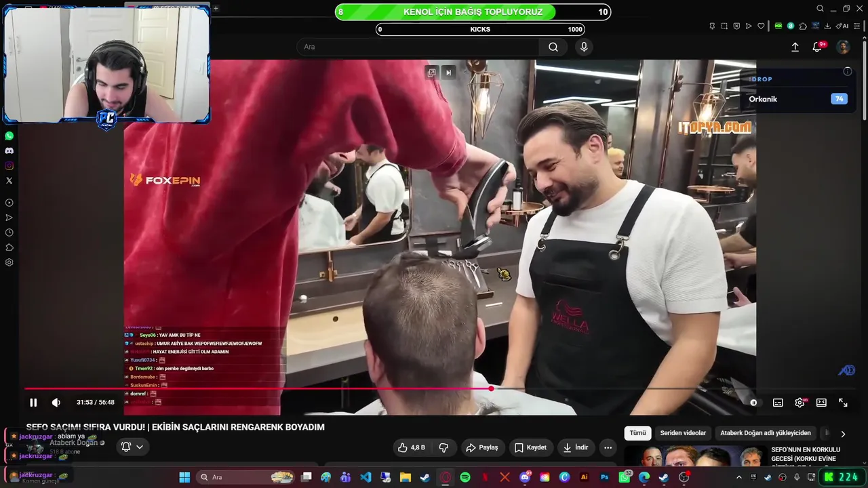The width and height of the screenshot is (868, 488).
Task: Switch to theater mode view
Action: (x=821, y=403)
